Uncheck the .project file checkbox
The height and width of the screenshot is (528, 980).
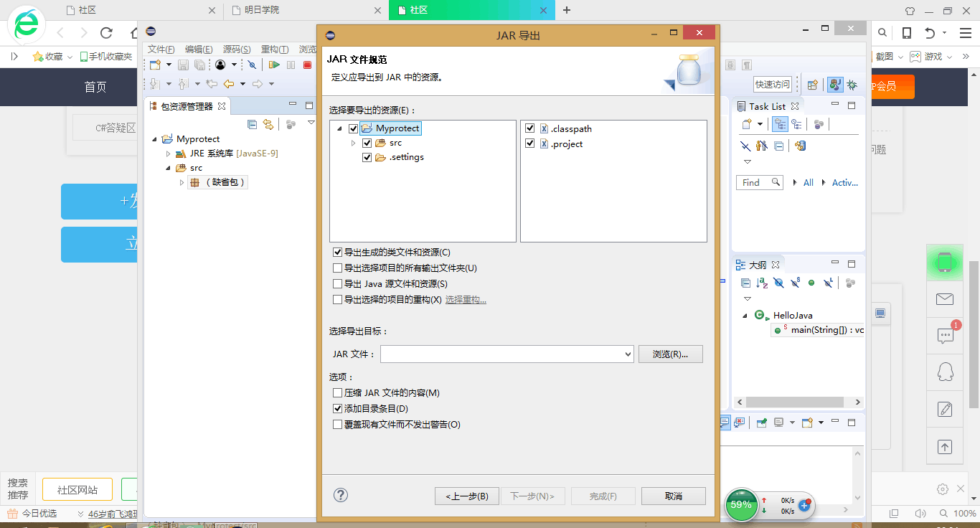[529, 143]
